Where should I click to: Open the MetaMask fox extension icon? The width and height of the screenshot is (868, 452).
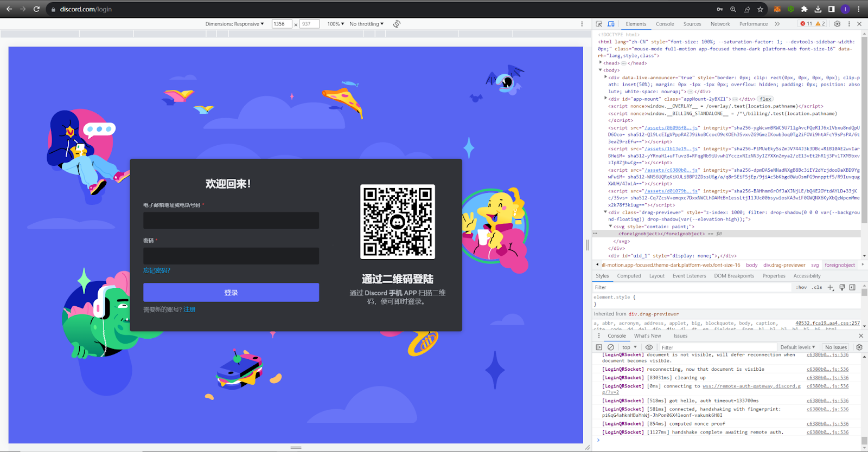(777, 9)
